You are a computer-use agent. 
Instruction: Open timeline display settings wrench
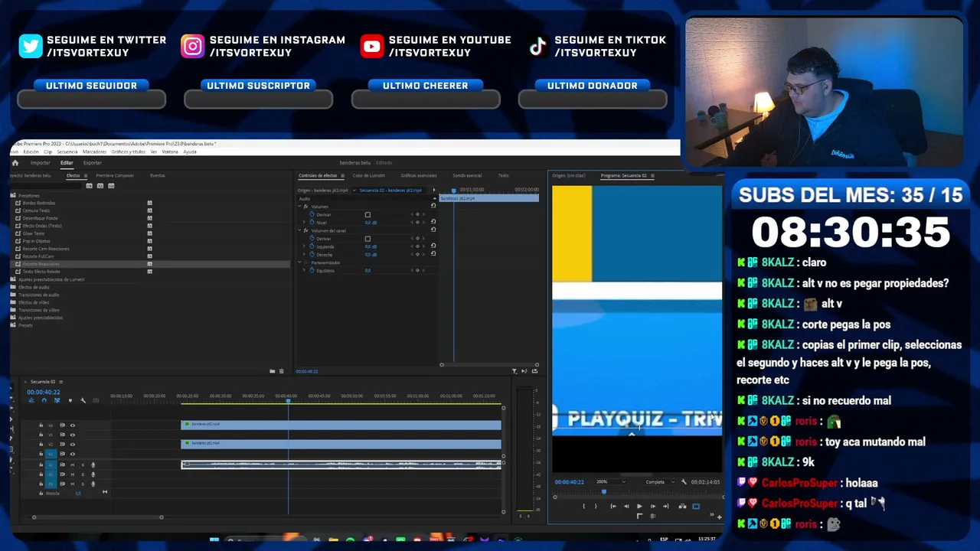(x=83, y=400)
